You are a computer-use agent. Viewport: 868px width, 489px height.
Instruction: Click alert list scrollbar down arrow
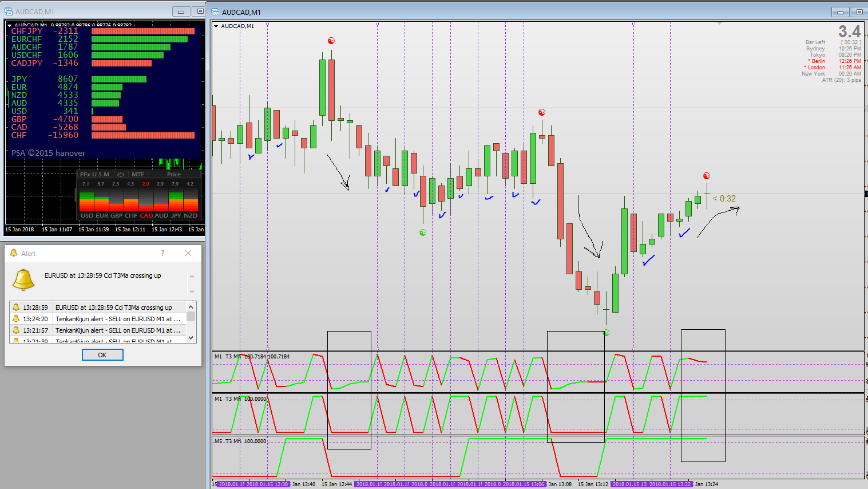pos(191,338)
